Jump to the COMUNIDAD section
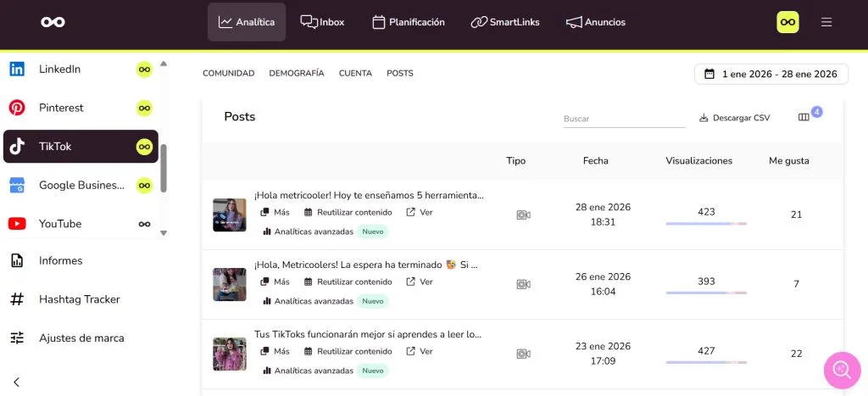The width and height of the screenshot is (868, 396). 229,73
